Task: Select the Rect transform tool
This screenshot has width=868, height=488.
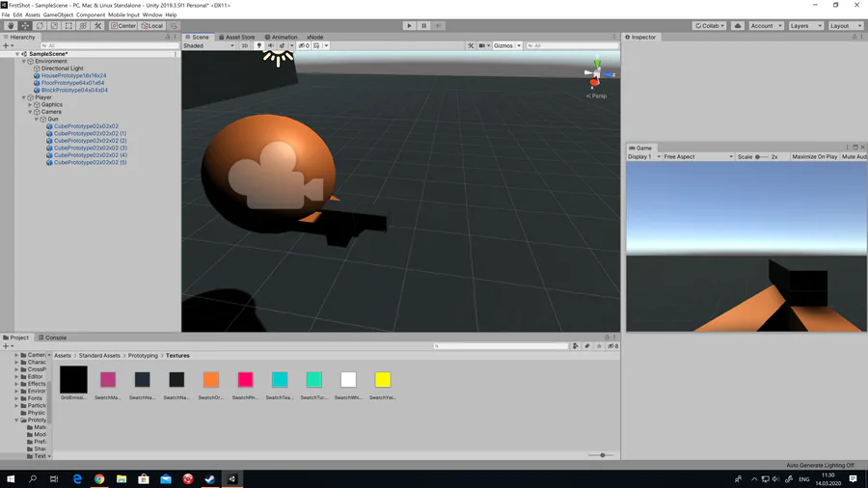Action: point(68,25)
